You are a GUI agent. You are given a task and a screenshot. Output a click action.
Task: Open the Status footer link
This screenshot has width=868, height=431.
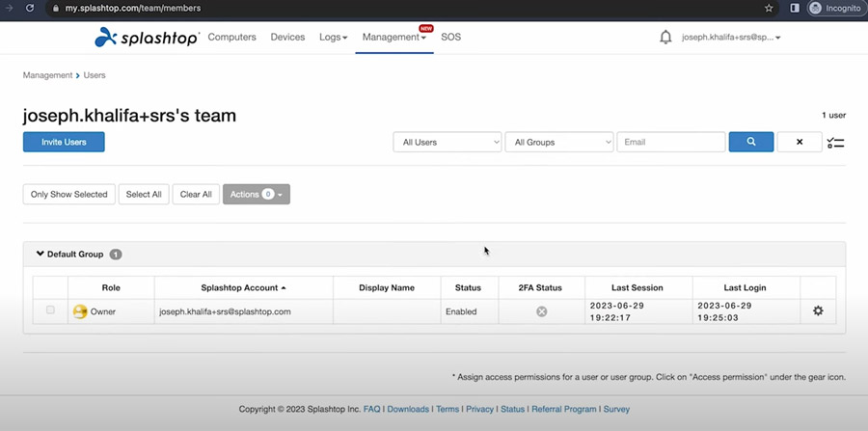click(x=513, y=410)
